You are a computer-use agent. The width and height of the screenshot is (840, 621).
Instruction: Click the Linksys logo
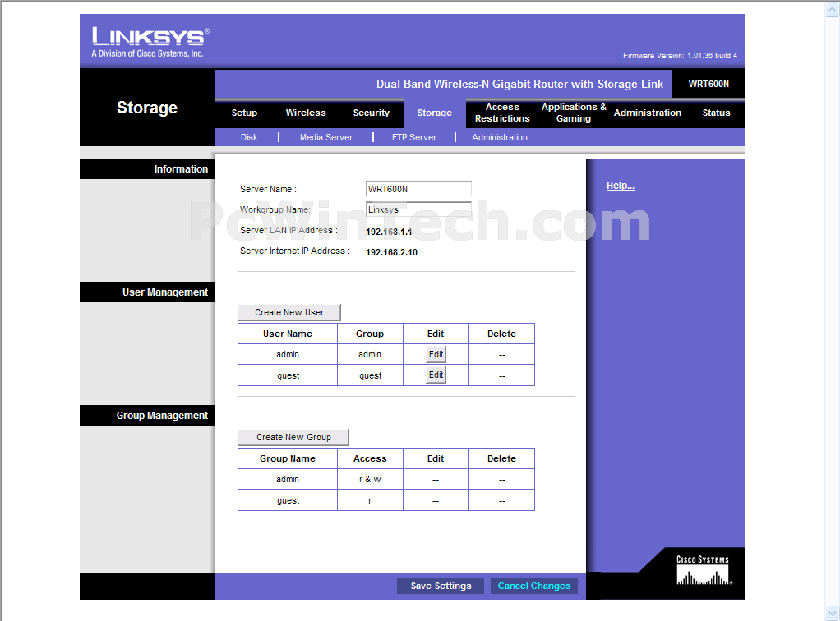click(x=150, y=42)
